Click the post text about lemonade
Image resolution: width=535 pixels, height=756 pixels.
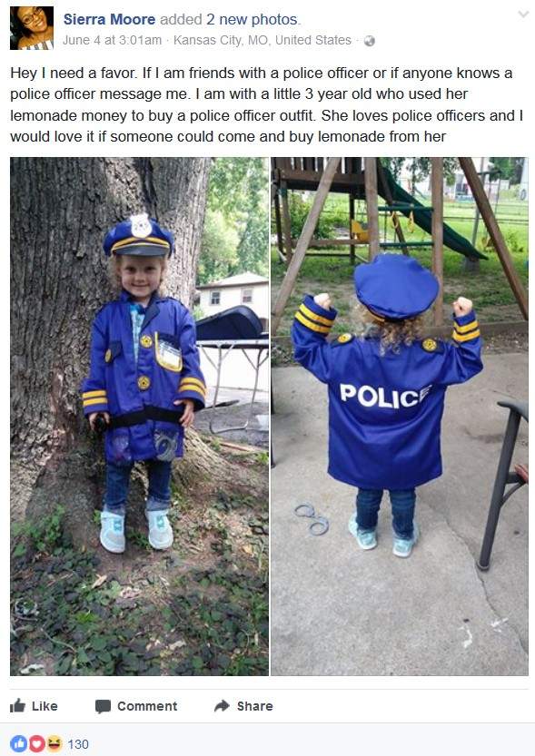(267, 104)
